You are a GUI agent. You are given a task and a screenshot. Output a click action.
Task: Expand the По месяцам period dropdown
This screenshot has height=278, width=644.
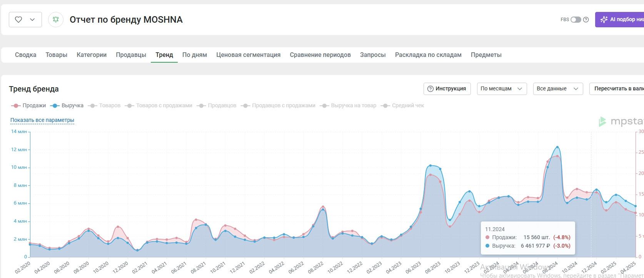(x=502, y=89)
